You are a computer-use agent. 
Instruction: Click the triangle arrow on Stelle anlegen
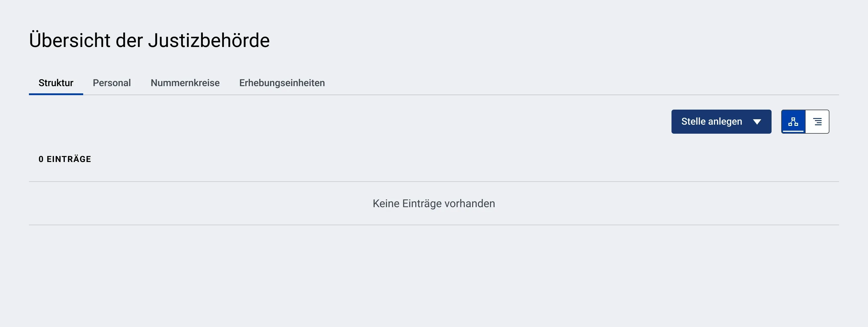click(x=757, y=122)
